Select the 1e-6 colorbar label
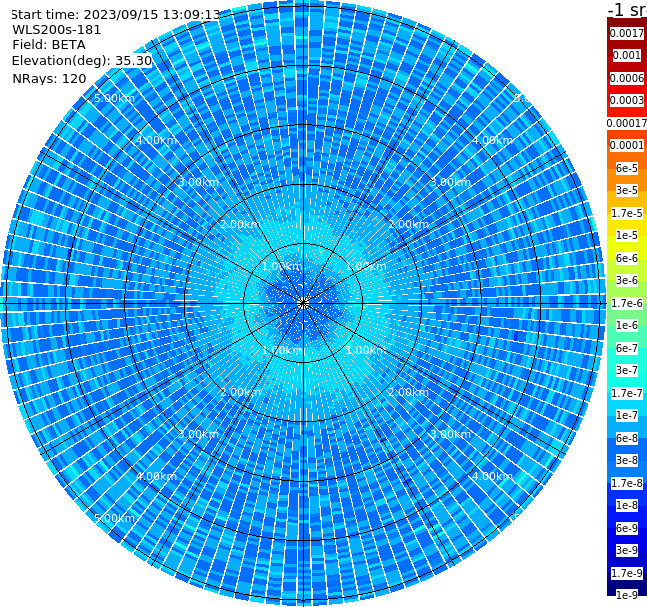This screenshot has height=607, width=647. coord(627,325)
